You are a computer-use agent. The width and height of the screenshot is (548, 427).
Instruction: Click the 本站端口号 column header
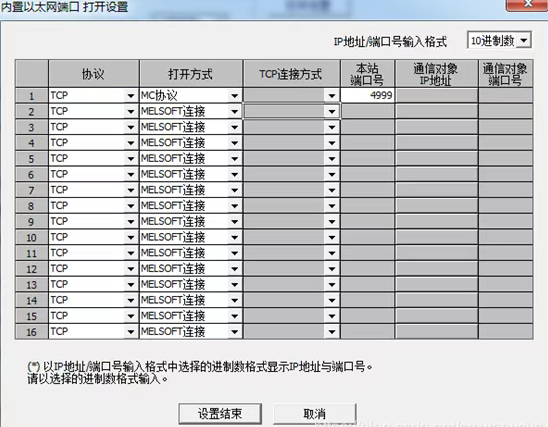(367, 74)
